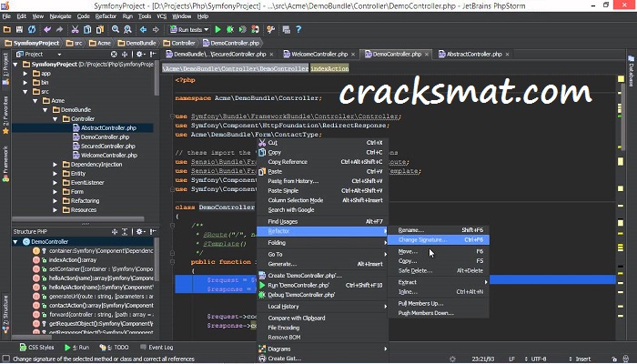Viewport: 637px width, 364px height.
Task: Click the Forward navigation arrow icon
Action: pyautogui.click(x=156, y=29)
